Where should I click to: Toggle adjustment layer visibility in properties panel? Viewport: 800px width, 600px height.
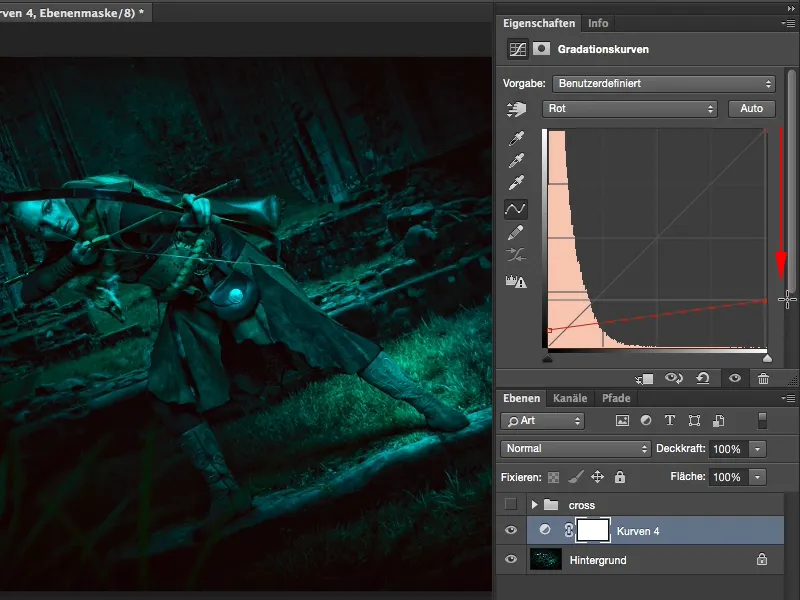point(735,378)
